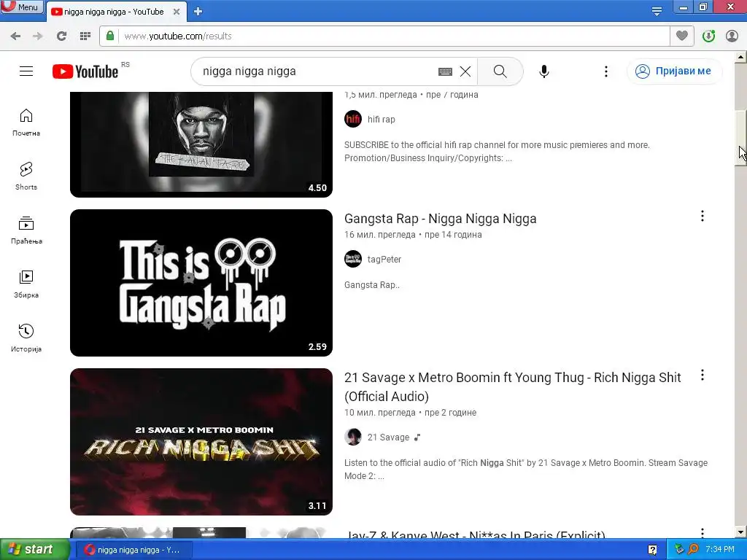Select YouTube taskbar window button
Image resolution: width=747 pixels, height=560 pixels.
pyautogui.click(x=134, y=550)
